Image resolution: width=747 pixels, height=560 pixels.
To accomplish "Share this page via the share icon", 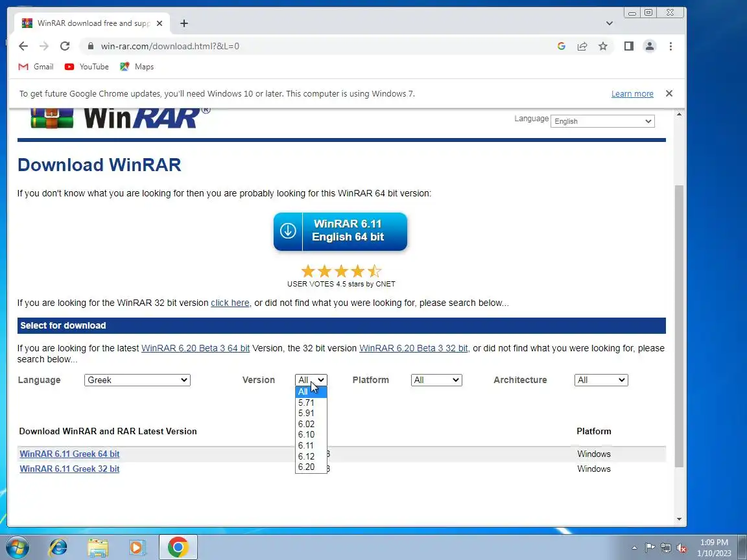I will coord(582,46).
